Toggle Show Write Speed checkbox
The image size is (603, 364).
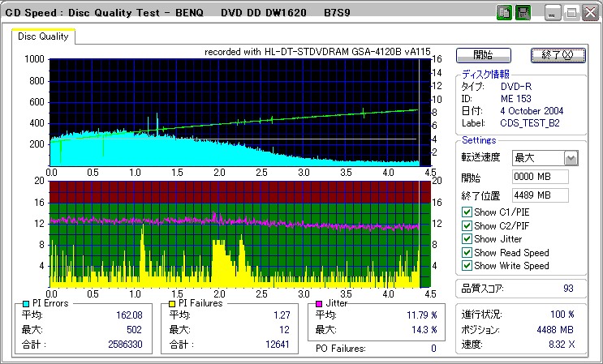(x=467, y=265)
